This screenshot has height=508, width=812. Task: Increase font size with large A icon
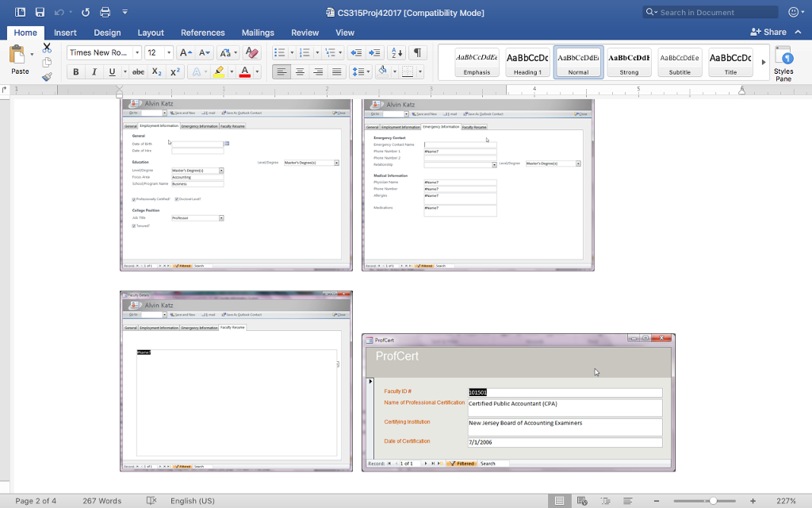tap(185, 52)
